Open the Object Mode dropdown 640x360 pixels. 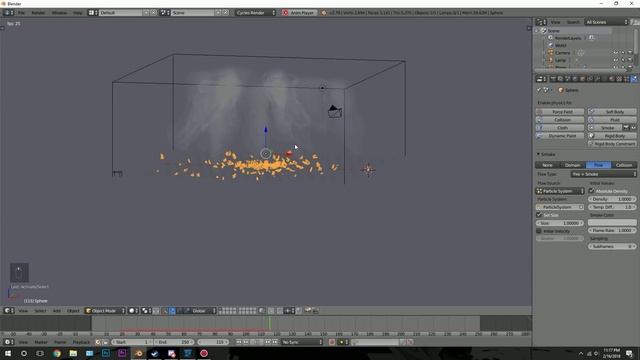click(x=105, y=311)
